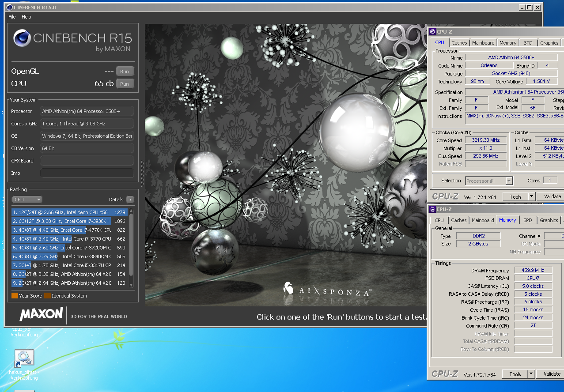Select ranking row i7-3720QM score 590
The height and width of the screenshot is (392, 564).
70,248
